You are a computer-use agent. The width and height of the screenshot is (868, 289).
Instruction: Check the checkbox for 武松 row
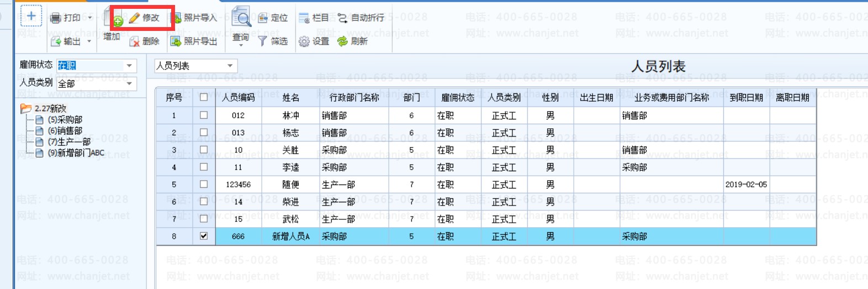[x=204, y=219]
